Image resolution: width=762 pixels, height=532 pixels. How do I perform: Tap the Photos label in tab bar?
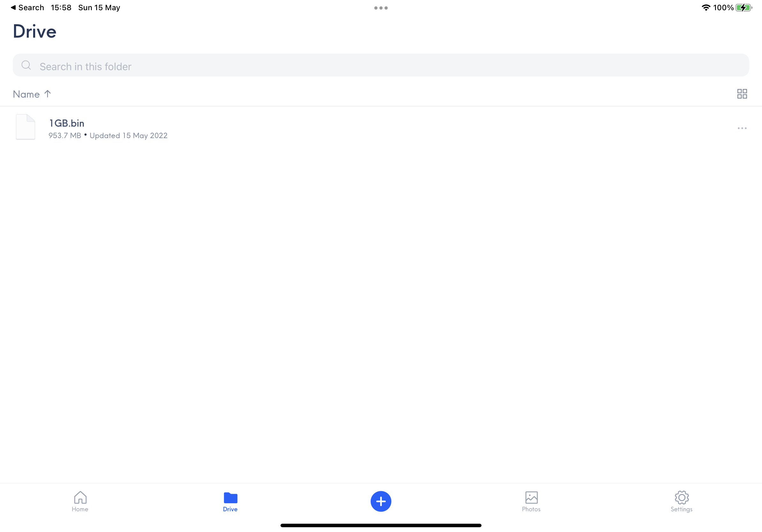tap(531, 509)
